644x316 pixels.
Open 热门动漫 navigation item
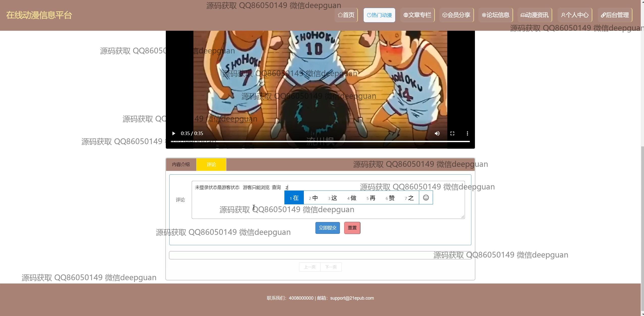pos(379,15)
